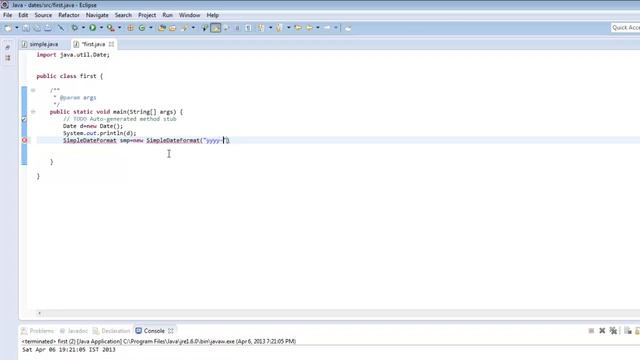Click the 'import java.util.Date;' line
The image size is (640, 360).
click(73, 55)
